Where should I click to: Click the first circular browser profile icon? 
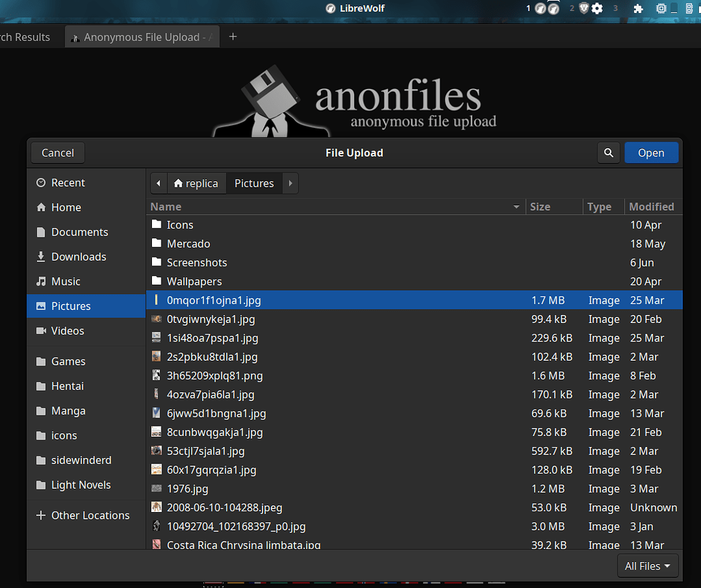(x=539, y=9)
